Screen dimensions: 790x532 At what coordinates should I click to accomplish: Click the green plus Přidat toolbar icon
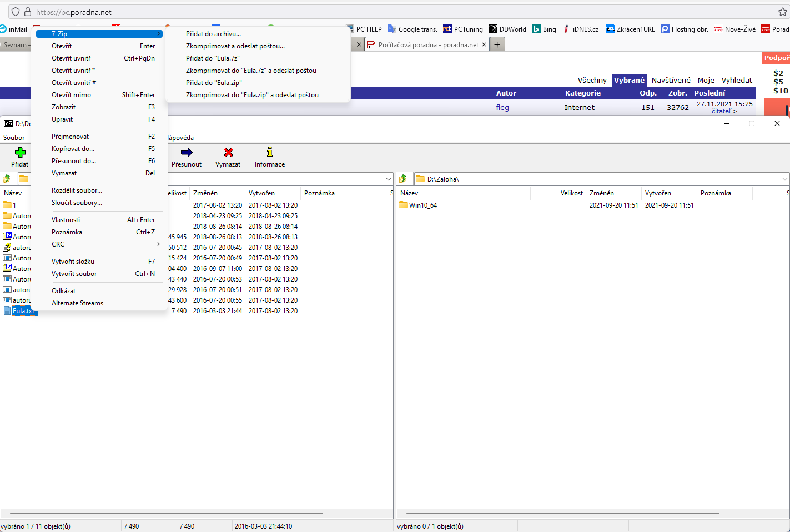(20, 152)
